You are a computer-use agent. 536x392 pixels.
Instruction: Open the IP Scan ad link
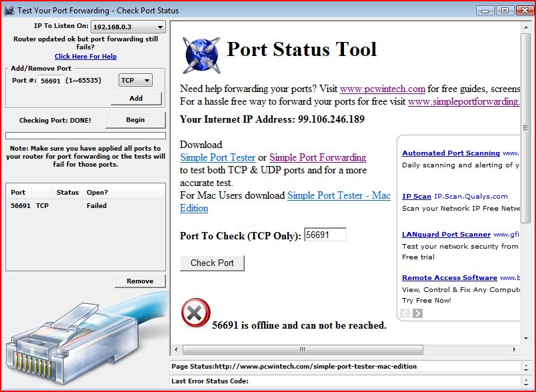pyautogui.click(x=417, y=197)
